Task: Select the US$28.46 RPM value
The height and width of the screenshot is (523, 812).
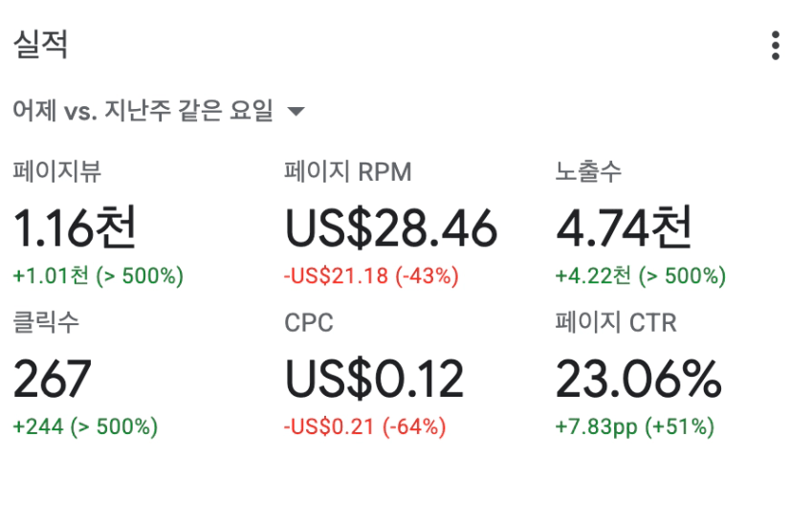Action: 391,229
